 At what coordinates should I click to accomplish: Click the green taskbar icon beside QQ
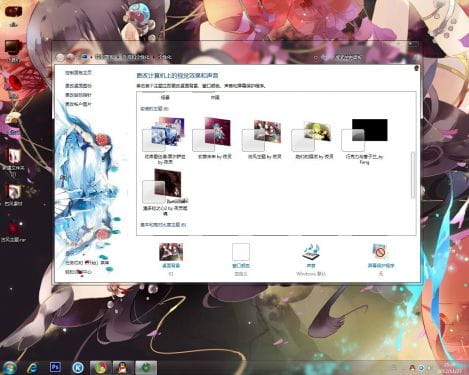146,368
